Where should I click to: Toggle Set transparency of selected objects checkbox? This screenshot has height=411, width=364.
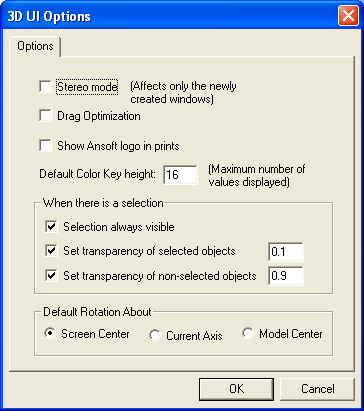pyautogui.click(x=51, y=251)
